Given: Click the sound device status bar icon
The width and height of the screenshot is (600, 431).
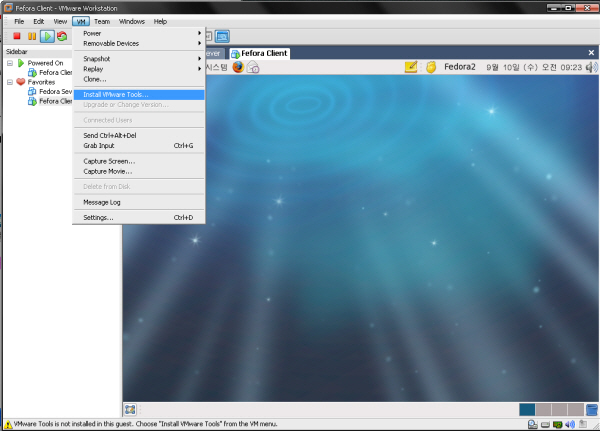Looking at the screenshot, I should point(570,424).
